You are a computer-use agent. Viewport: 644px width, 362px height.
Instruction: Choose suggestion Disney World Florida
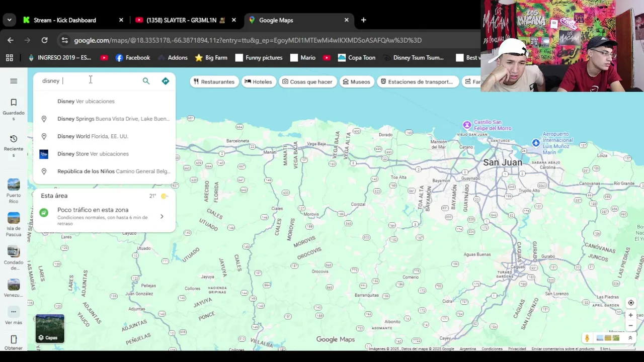105,136
